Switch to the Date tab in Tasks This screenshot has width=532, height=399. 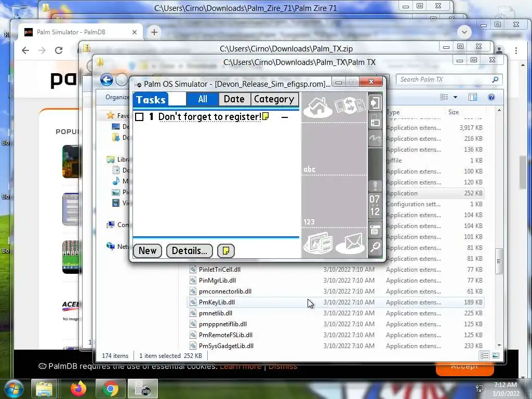(x=234, y=99)
